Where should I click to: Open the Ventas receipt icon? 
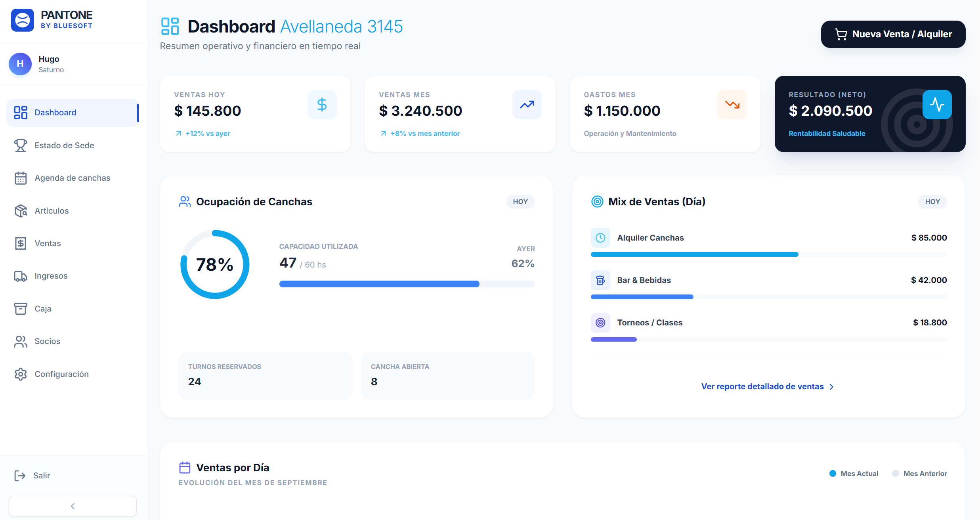[x=21, y=243]
